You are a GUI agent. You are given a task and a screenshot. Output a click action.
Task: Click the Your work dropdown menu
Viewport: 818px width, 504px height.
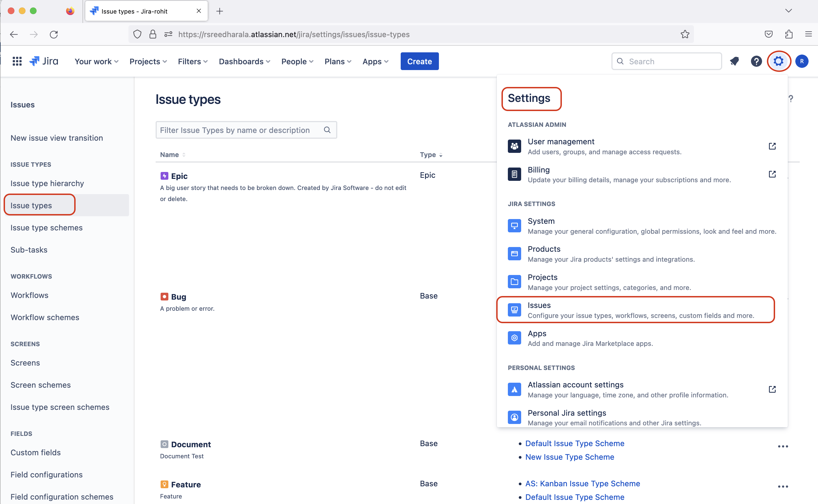pyautogui.click(x=96, y=61)
